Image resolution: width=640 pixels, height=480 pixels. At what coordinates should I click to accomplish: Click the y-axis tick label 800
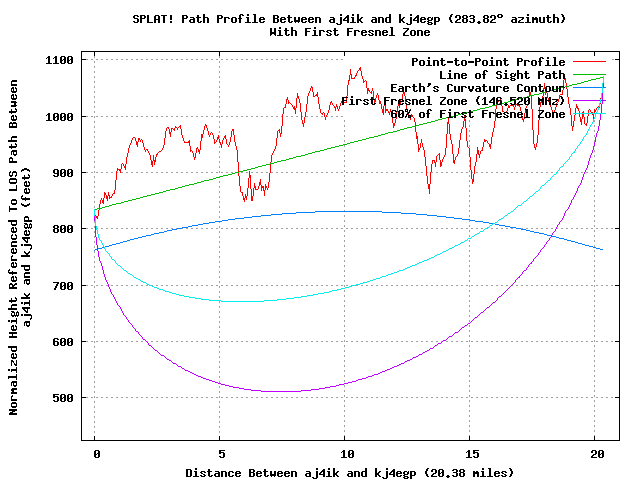coord(63,229)
